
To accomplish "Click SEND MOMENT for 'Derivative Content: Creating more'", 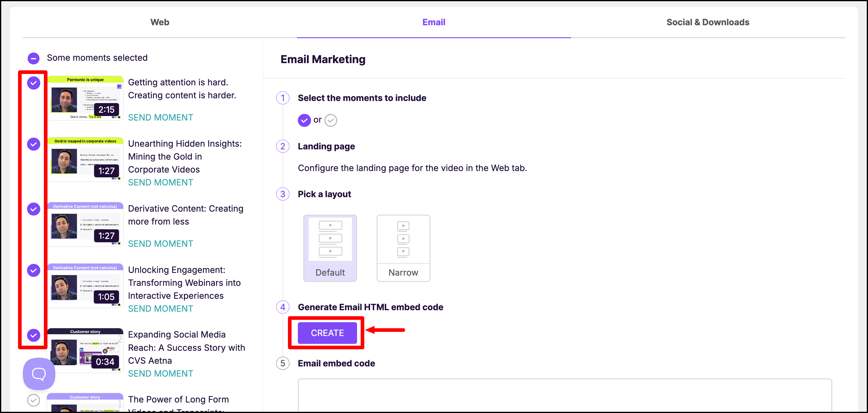I will point(160,244).
